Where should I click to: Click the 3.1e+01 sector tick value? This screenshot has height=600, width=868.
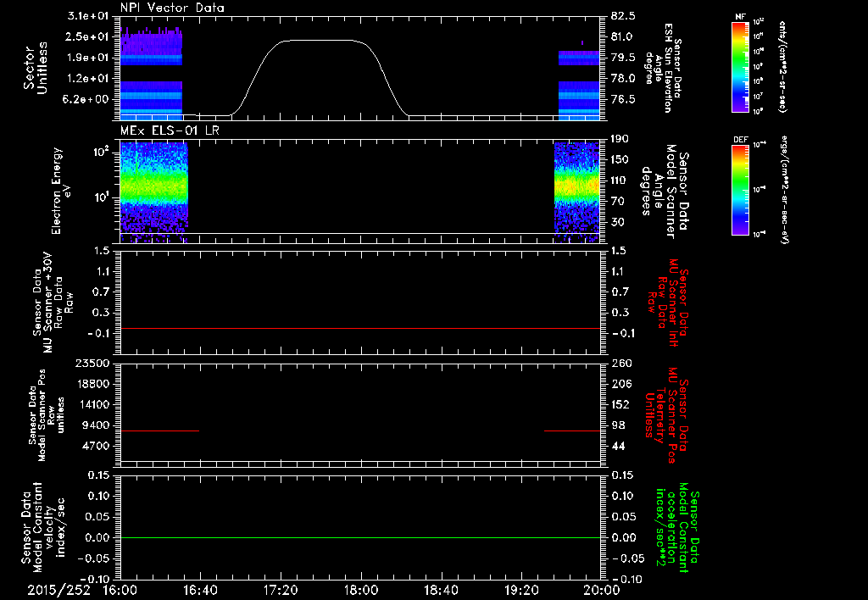click(87, 16)
